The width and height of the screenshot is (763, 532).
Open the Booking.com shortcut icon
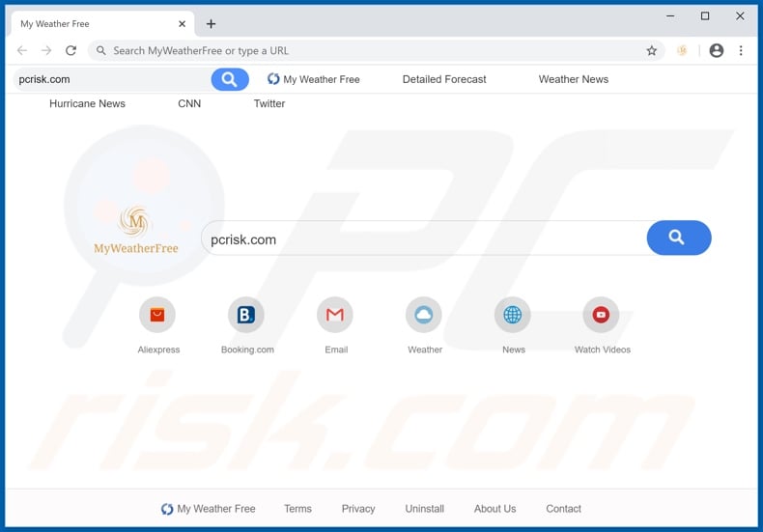click(x=246, y=315)
